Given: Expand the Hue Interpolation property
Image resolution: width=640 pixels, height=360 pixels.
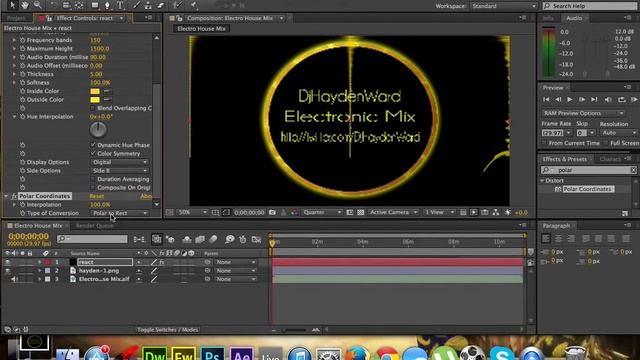Looking at the screenshot, I should point(14,117).
